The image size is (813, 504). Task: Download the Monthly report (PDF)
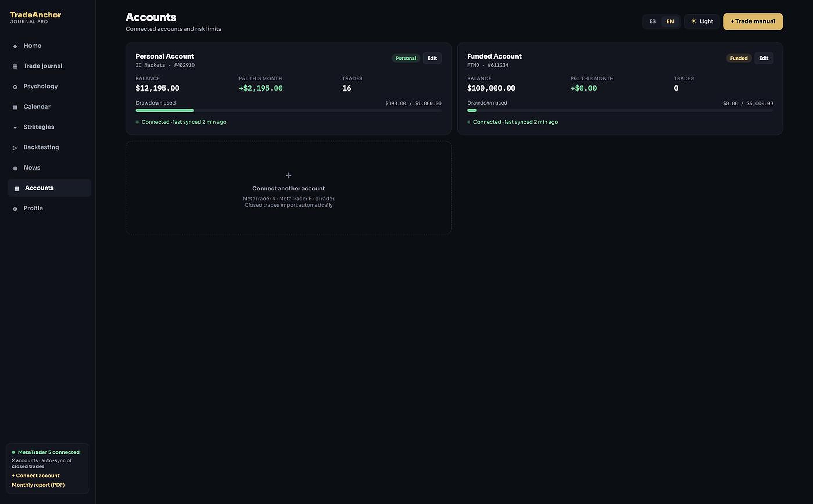[x=38, y=485]
